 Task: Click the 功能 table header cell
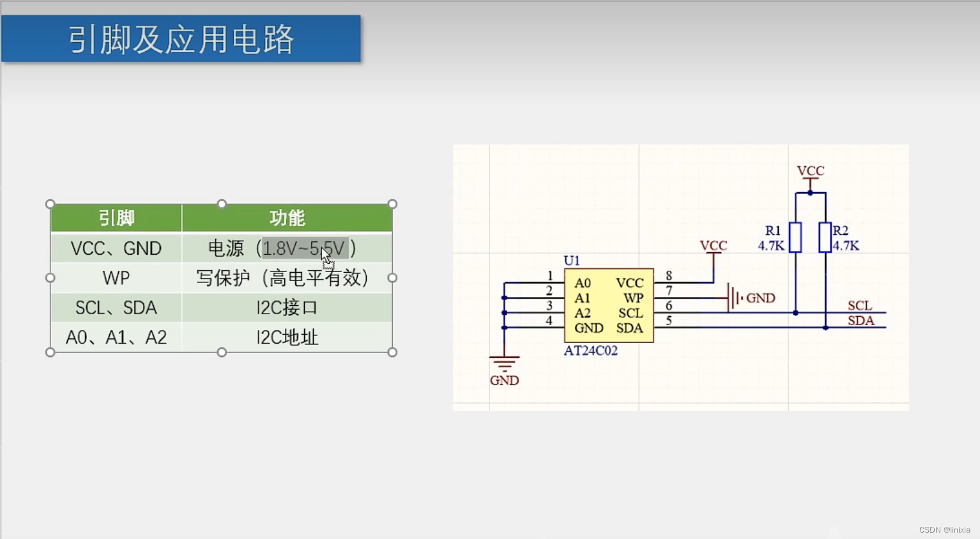(287, 218)
